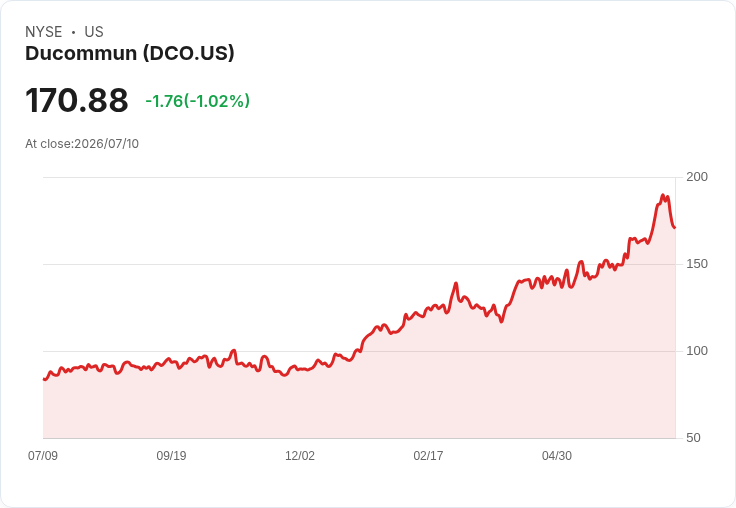Click the 02/17 x-axis date label
Screen dimensions: 736x508
(x=428, y=456)
